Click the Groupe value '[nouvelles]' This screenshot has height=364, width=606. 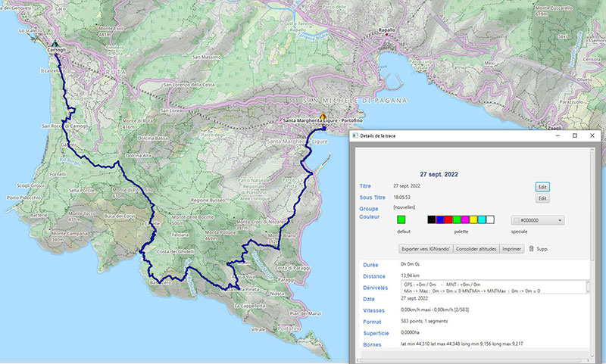tap(405, 207)
